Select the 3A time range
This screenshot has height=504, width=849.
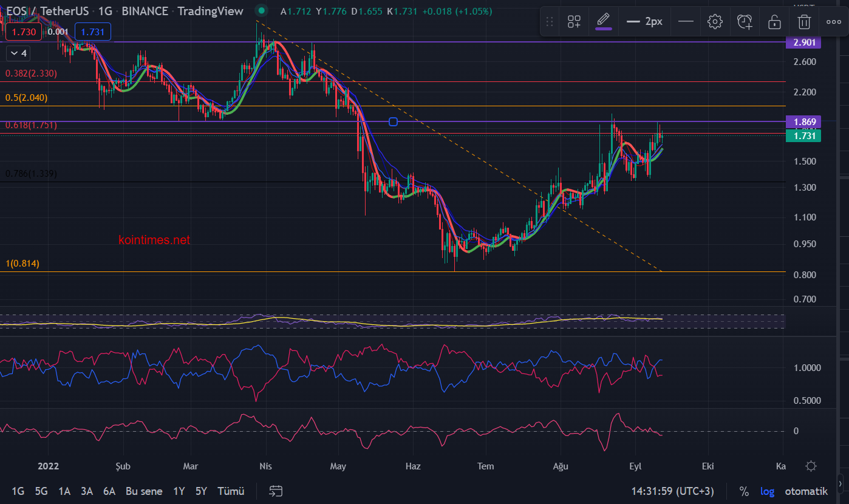click(x=87, y=491)
